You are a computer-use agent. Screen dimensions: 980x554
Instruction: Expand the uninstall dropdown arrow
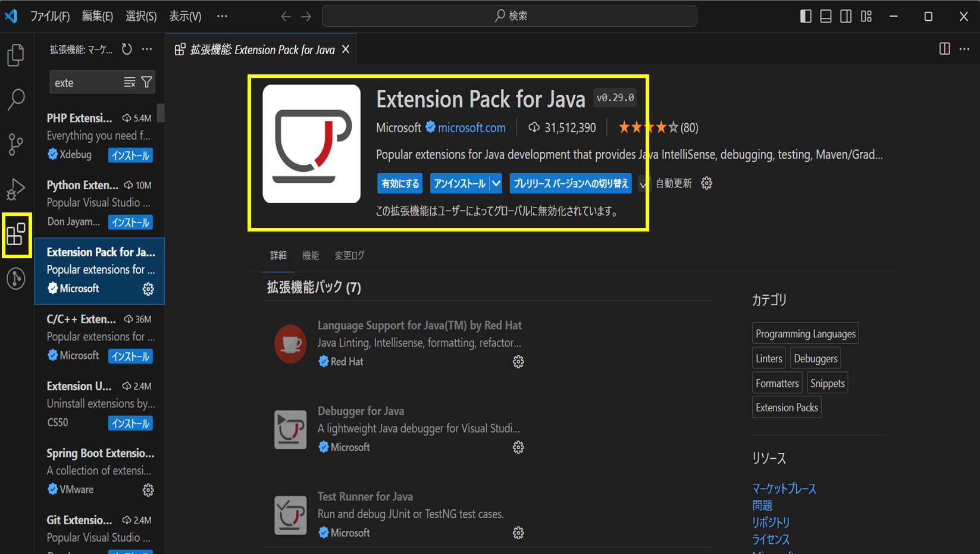point(496,183)
